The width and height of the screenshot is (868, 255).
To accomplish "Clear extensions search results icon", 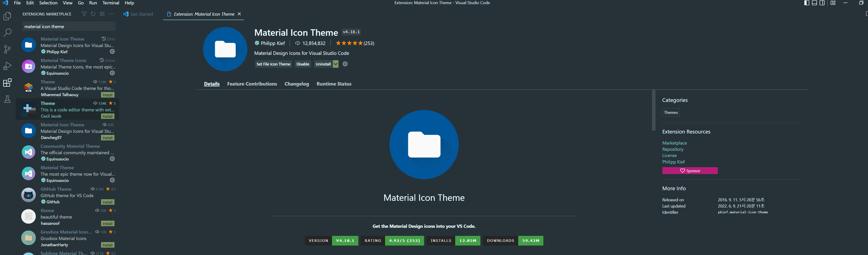I will [x=102, y=14].
